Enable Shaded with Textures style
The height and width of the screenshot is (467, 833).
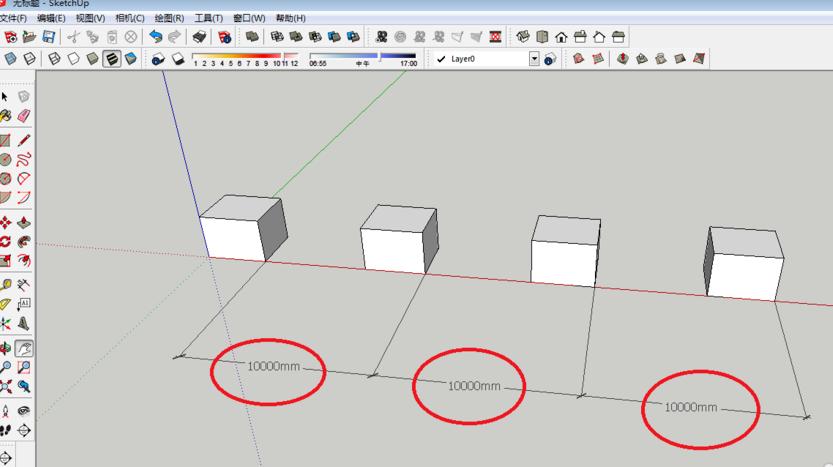pos(111,59)
